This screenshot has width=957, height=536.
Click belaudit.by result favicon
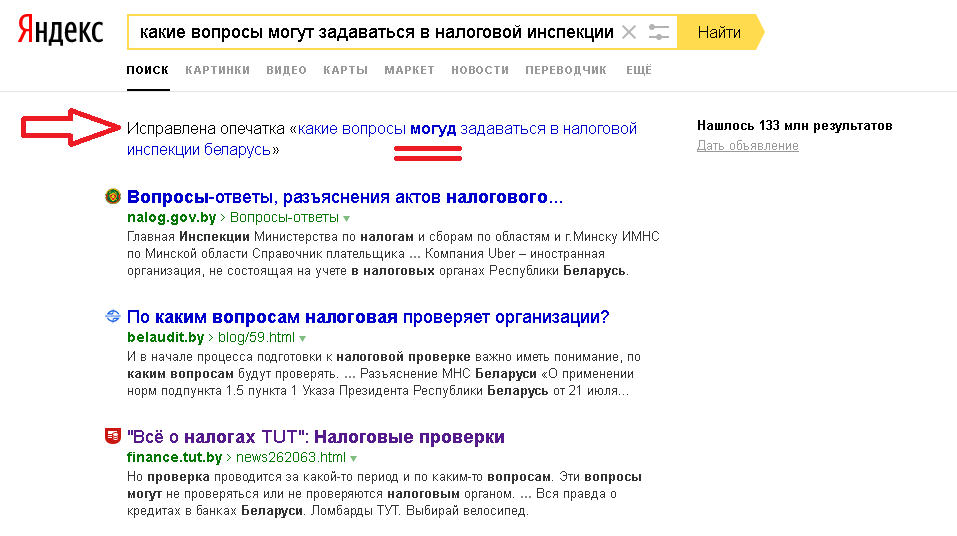pyautogui.click(x=113, y=317)
